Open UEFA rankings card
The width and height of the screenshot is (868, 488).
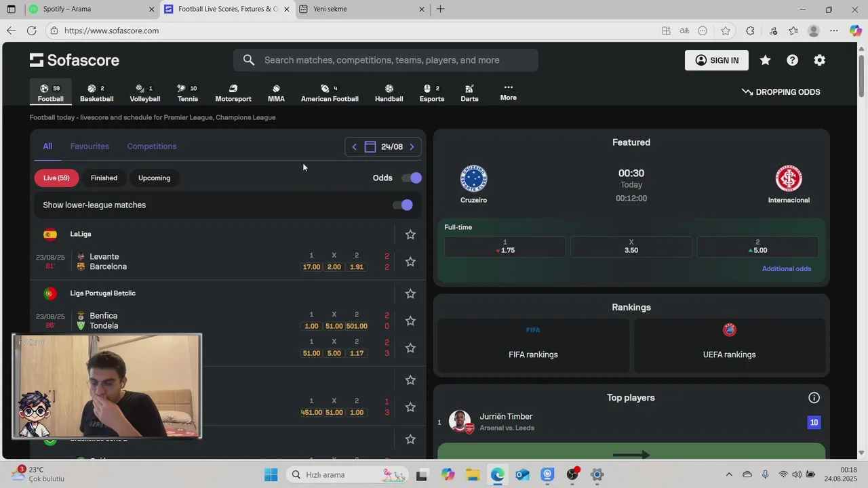coord(729,346)
